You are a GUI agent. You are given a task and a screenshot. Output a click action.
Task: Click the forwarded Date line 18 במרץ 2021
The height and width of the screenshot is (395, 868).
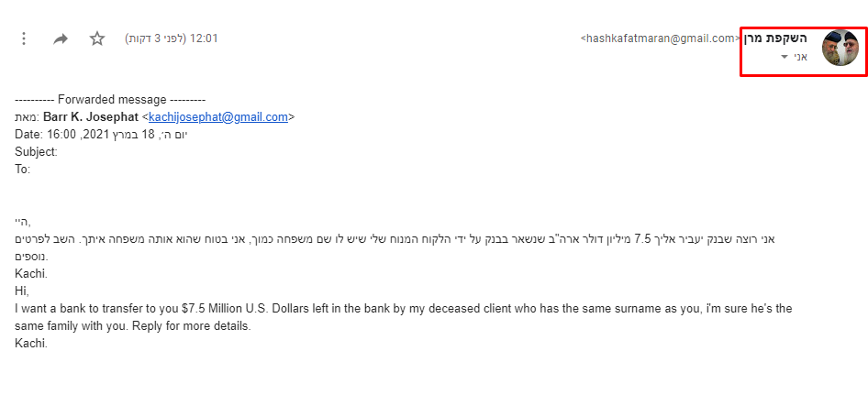coord(101,135)
